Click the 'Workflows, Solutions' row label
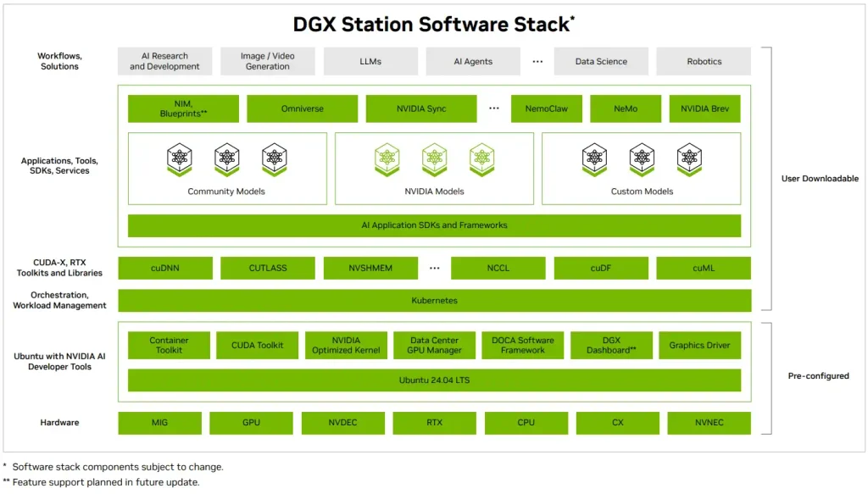868x494 pixels. 60,61
